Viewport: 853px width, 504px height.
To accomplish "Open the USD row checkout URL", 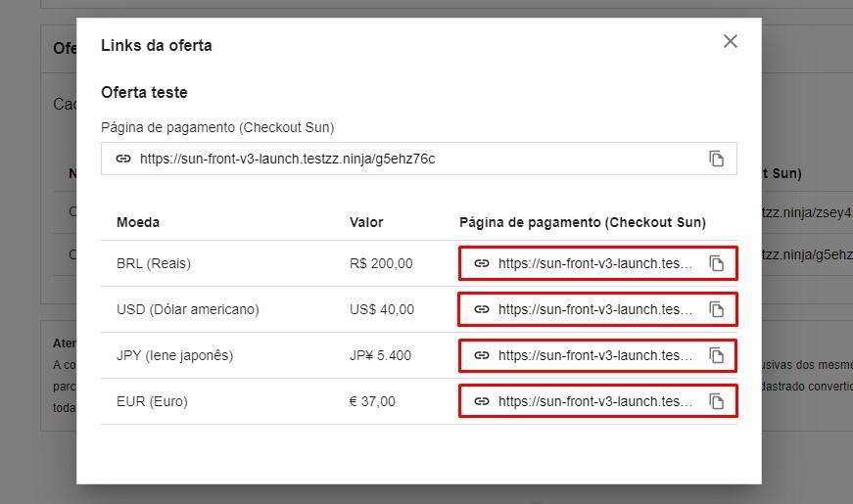I will coord(594,309).
